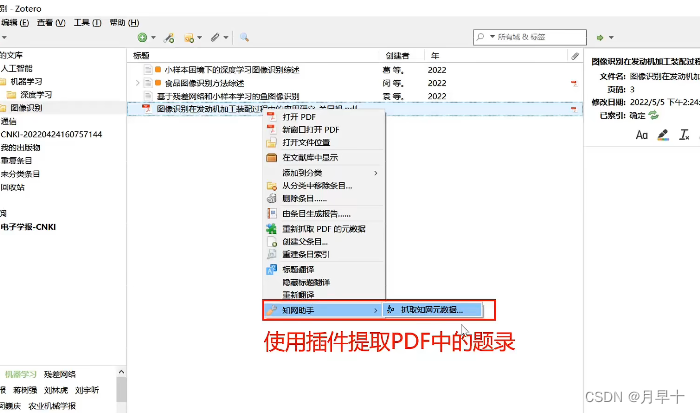
Task: Select the CNKI-20220424160757144 collection
Action: coord(51,134)
